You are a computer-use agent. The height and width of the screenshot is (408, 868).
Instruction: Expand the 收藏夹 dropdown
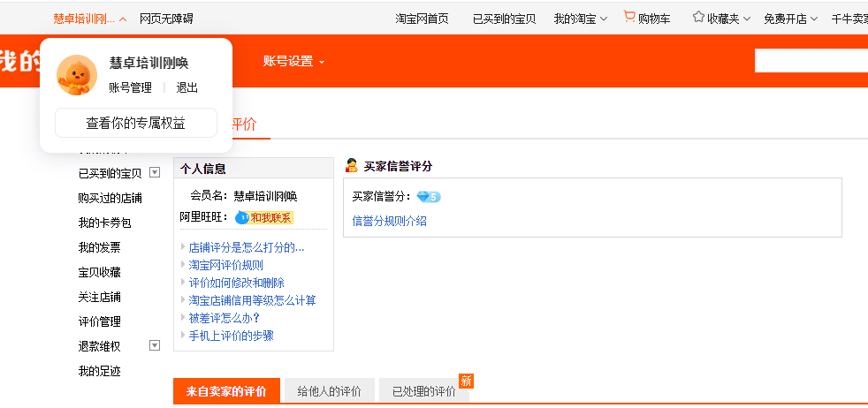point(746,19)
